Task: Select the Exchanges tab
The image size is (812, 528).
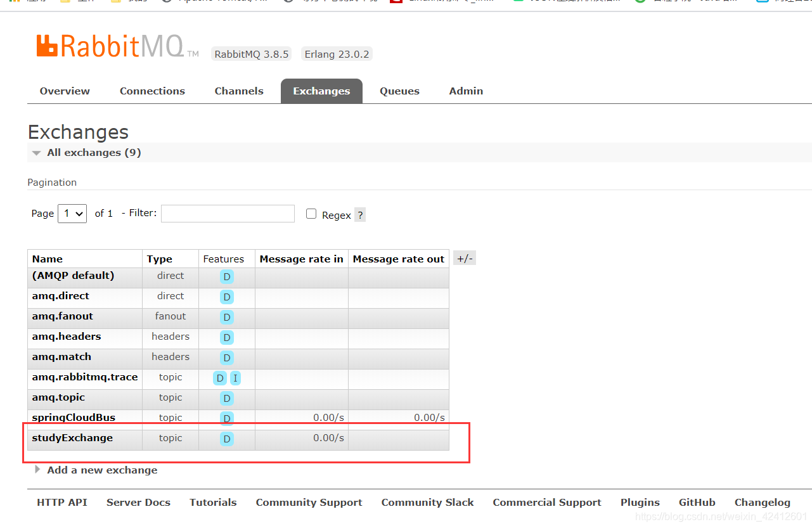Action: pyautogui.click(x=321, y=91)
